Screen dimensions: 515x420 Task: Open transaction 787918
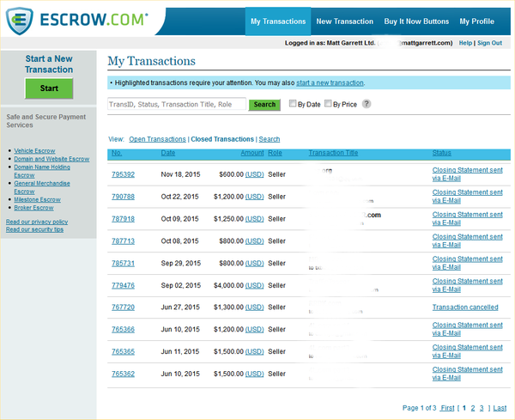coord(123,219)
